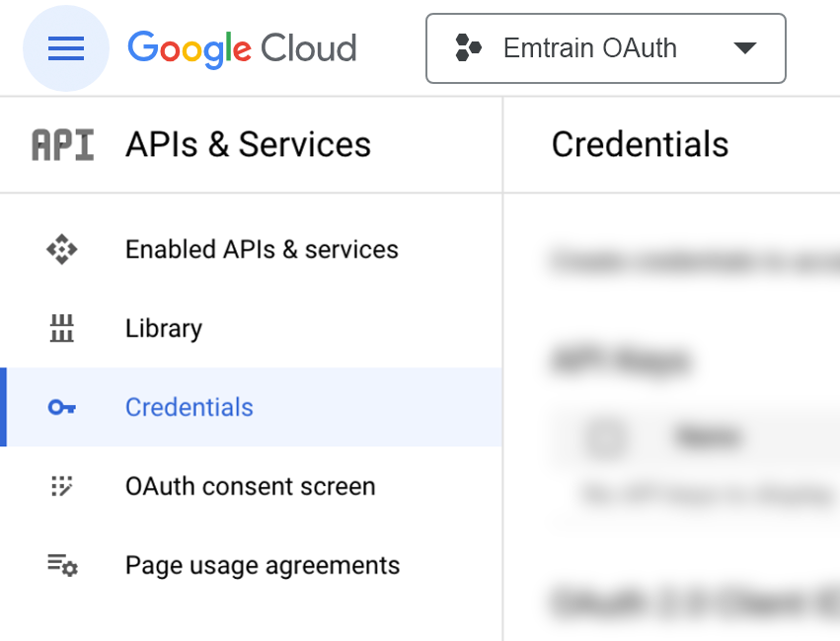Open Page usage agreements
Viewport: 840px width, 641px height.
coord(263,566)
